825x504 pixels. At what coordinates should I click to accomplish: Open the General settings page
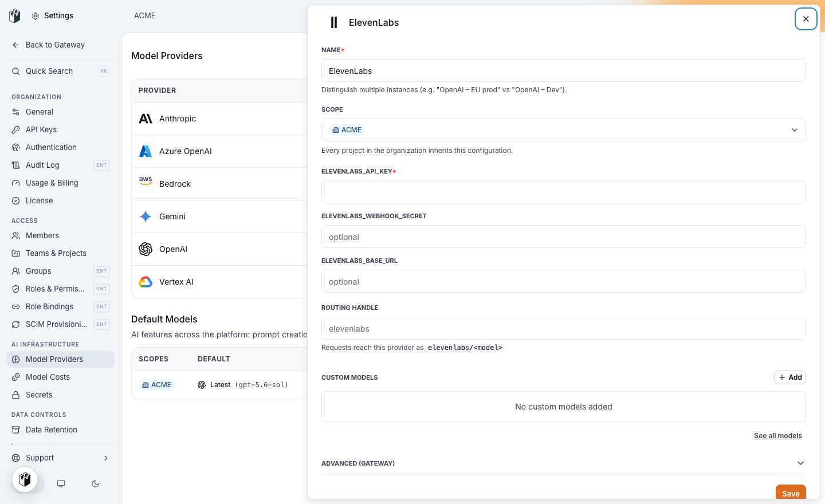coord(61,112)
